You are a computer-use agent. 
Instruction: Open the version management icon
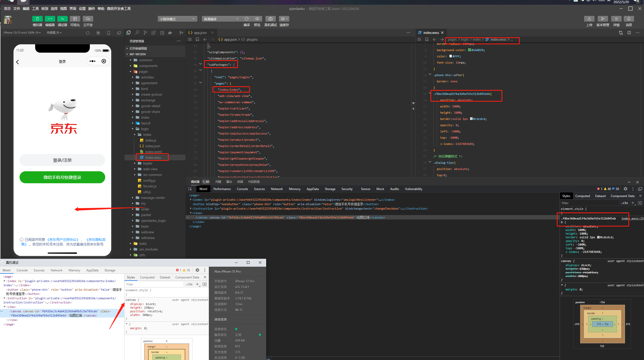point(603,19)
